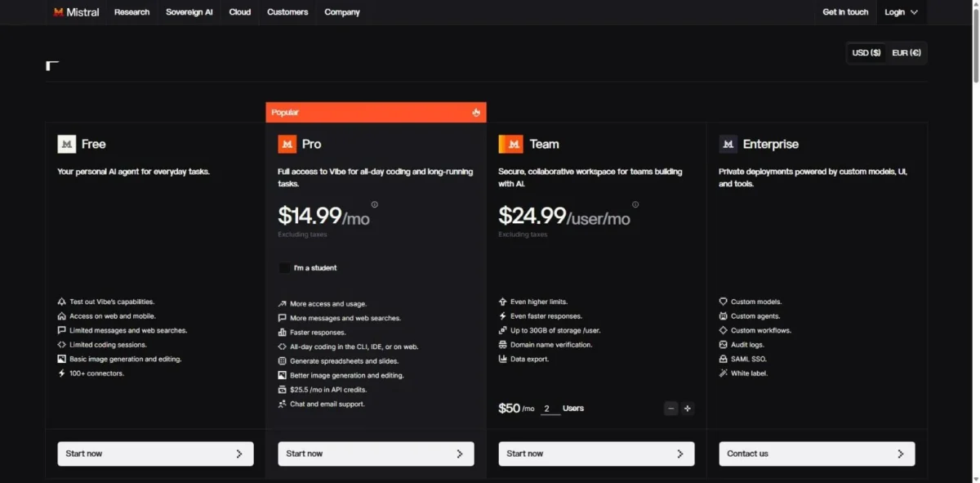Click the storage icon by 'Up to 30GB of storage'

click(503, 330)
